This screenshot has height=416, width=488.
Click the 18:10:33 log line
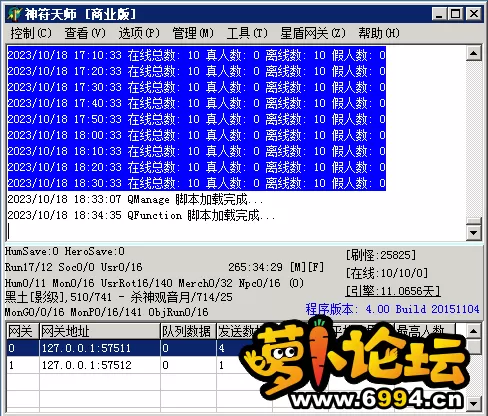[197, 151]
